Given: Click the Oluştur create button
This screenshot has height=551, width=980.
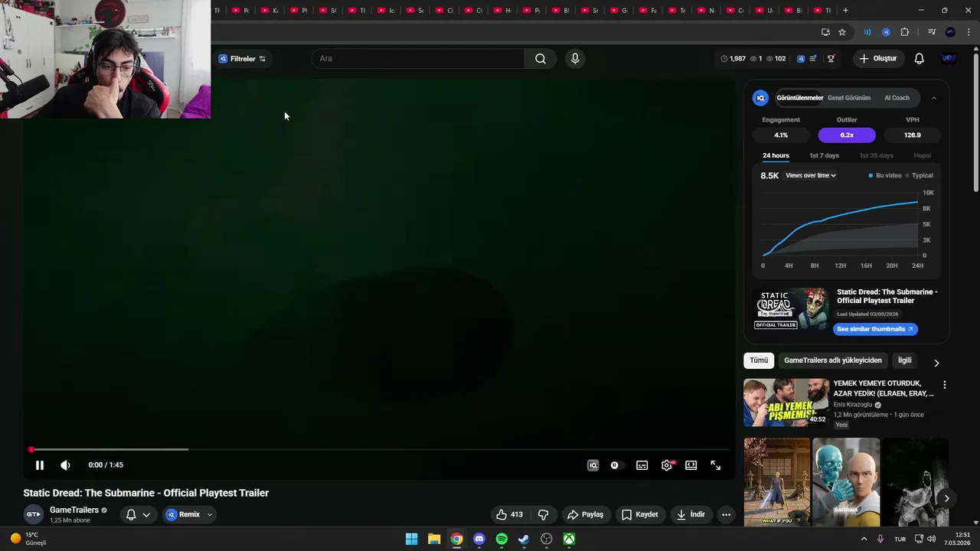Looking at the screenshot, I should 878,59.
